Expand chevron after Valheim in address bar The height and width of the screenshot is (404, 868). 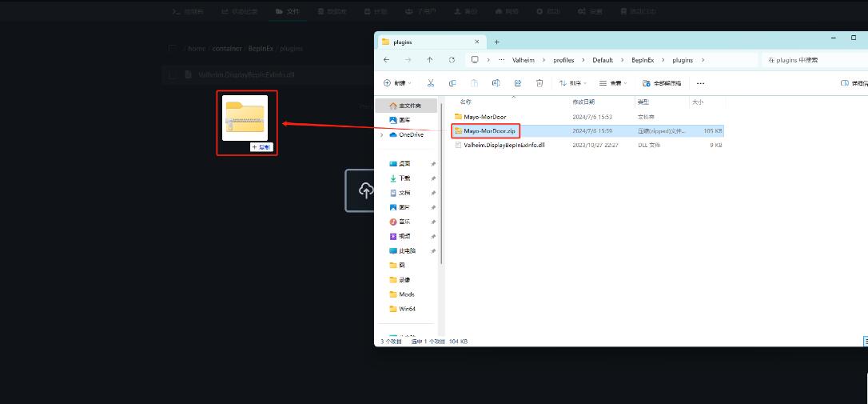pos(545,60)
